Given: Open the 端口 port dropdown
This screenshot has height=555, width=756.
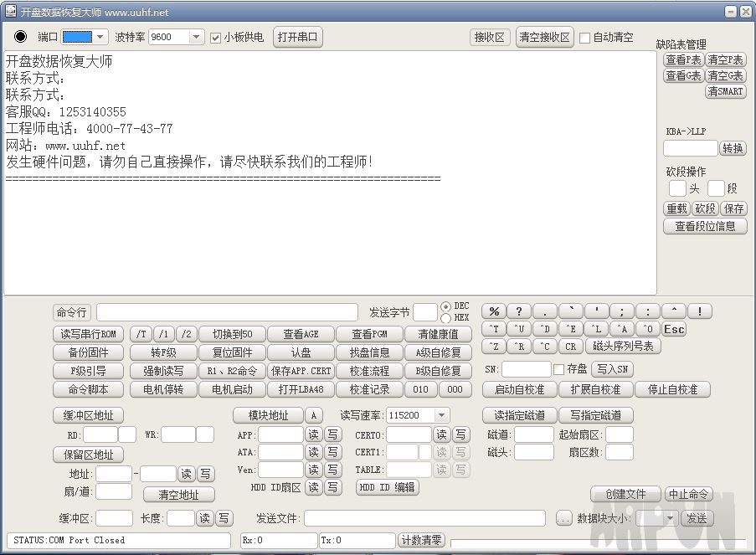Looking at the screenshot, I should (100, 37).
